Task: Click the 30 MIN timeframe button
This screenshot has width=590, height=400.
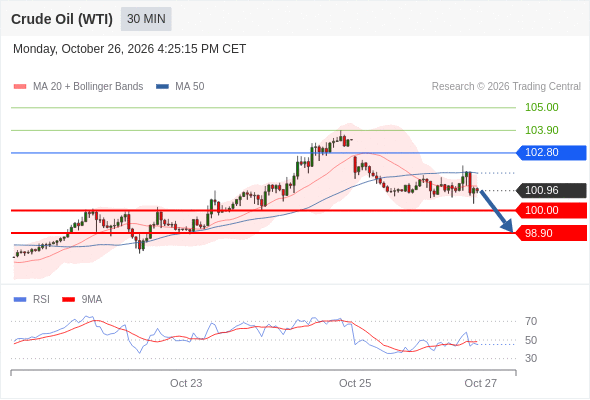Action: (146, 19)
